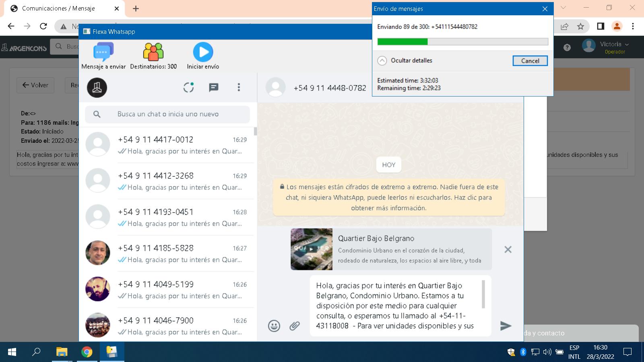This screenshot has height=362, width=644.
Task: Open chat with +54 9 11 4417-0012
Action: click(166, 145)
